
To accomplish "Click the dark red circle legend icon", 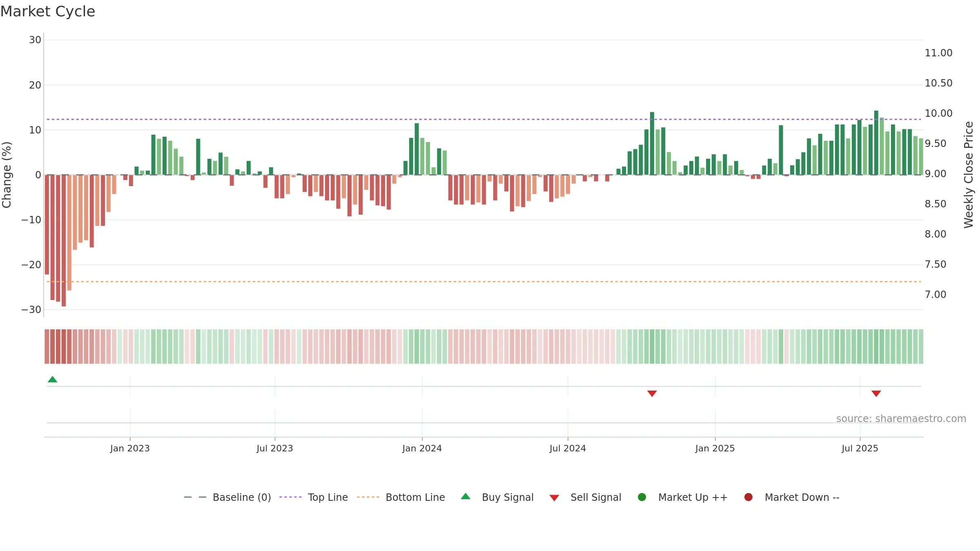I will click(748, 497).
